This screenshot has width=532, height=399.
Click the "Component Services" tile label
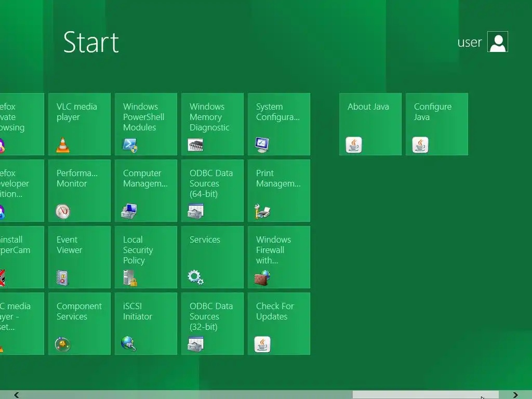[79, 311]
